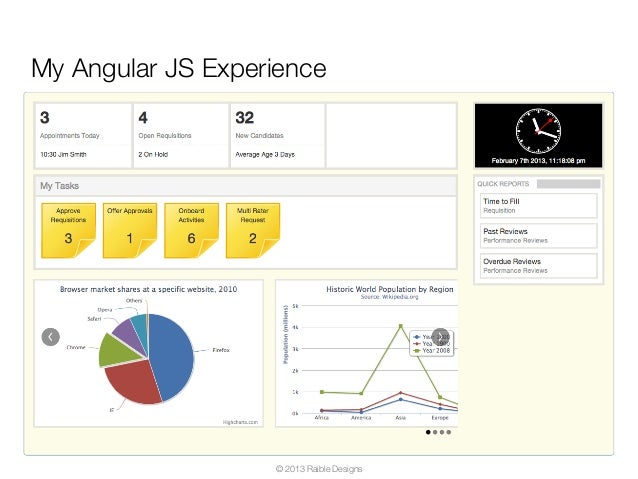
Task: Open the Overdue Reviews report
Action: [538, 266]
